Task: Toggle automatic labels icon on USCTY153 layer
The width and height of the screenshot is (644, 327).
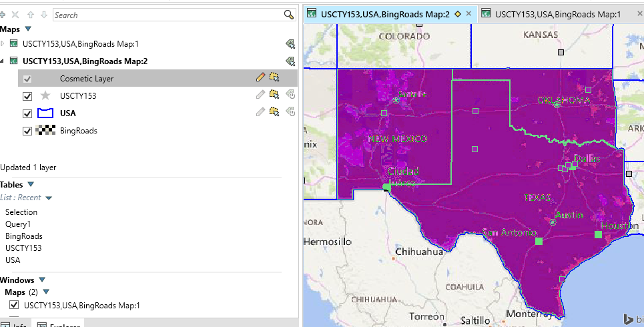Action: click(290, 95)
